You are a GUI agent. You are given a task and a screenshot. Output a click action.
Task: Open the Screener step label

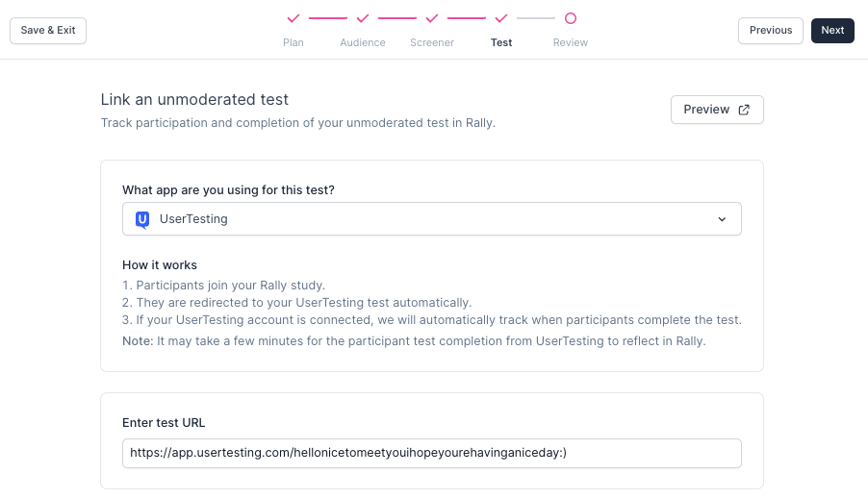pyautogui.click(x=432, y=42)
